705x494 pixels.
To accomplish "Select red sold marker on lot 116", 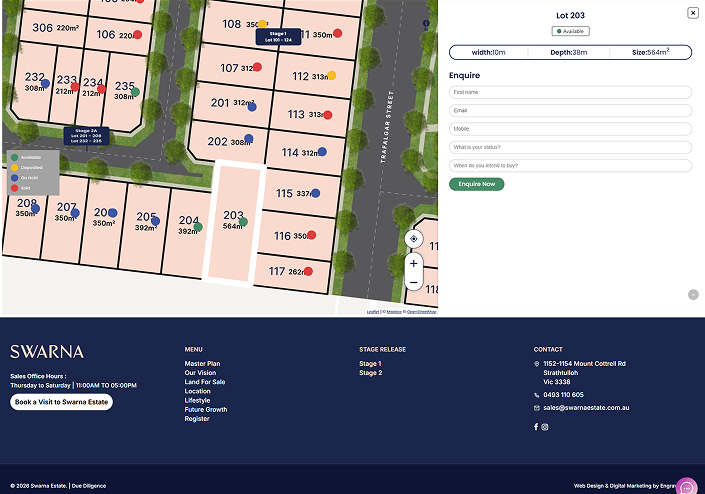I will [x=312, y=235].
